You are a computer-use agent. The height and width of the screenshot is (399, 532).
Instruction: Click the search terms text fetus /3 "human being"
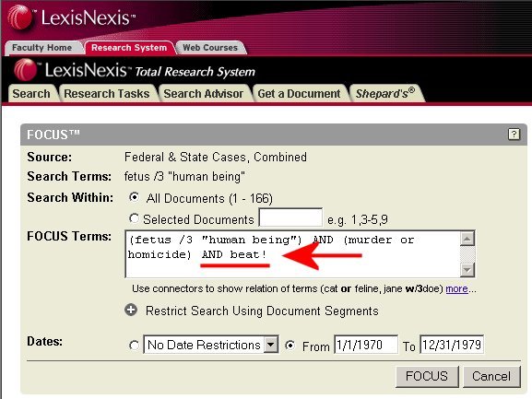(184, 177)
